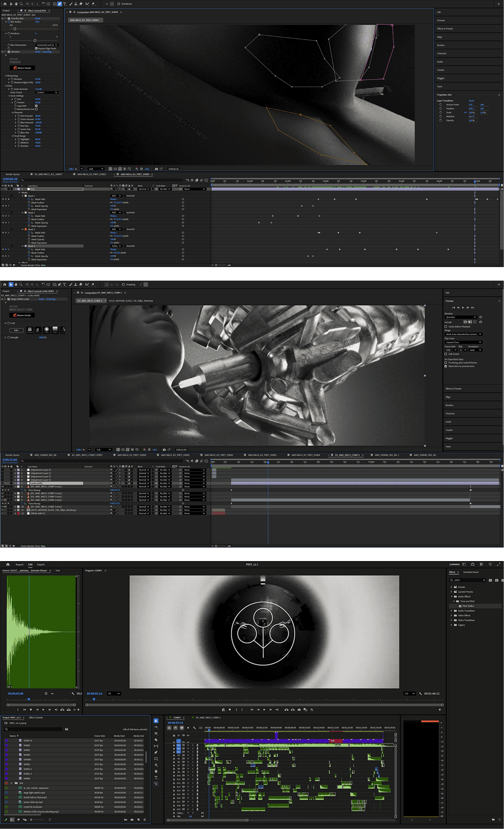Expand the Lumetri Presets folder in Effects panel
This screenshot has width=504, height=829.
tap(451, 592)
